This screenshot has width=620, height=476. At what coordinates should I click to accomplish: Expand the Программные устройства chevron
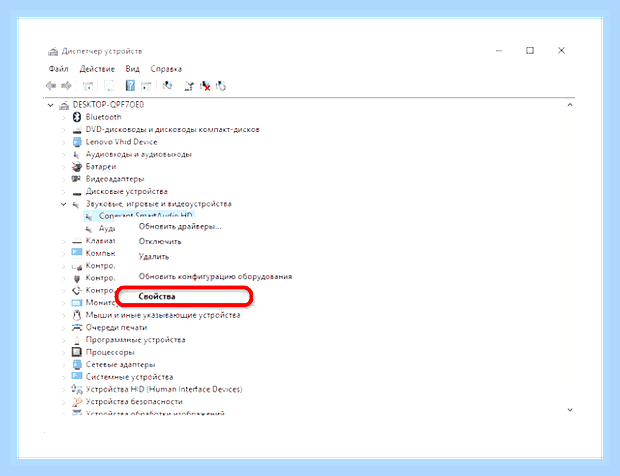point(63,340)
